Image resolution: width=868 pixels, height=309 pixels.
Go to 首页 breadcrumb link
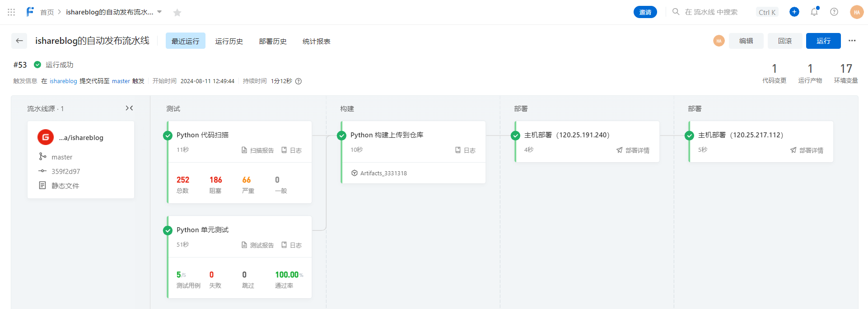[x=47, y=12]
